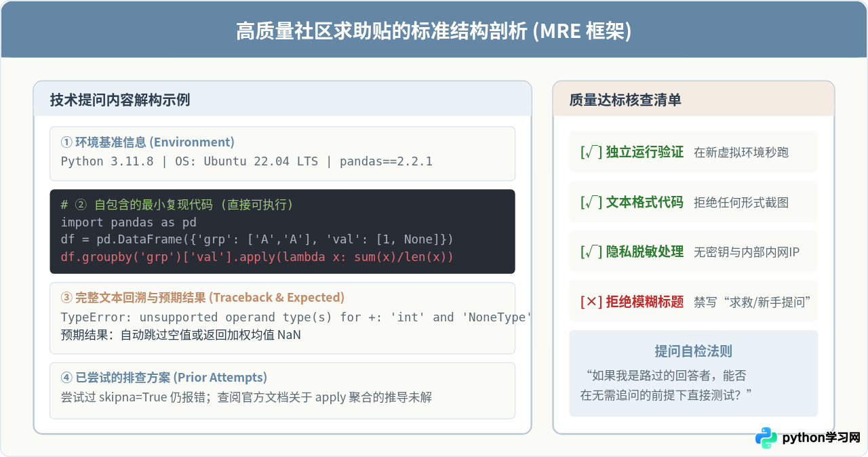Click the '提问自检法则' heading

(x=694, y=351)
